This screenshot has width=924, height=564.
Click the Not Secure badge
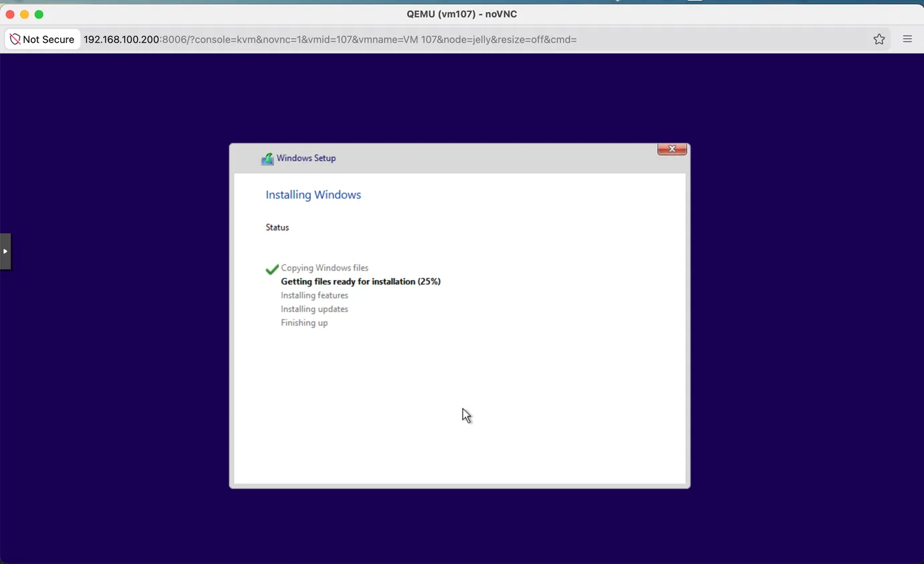(42, 39)
